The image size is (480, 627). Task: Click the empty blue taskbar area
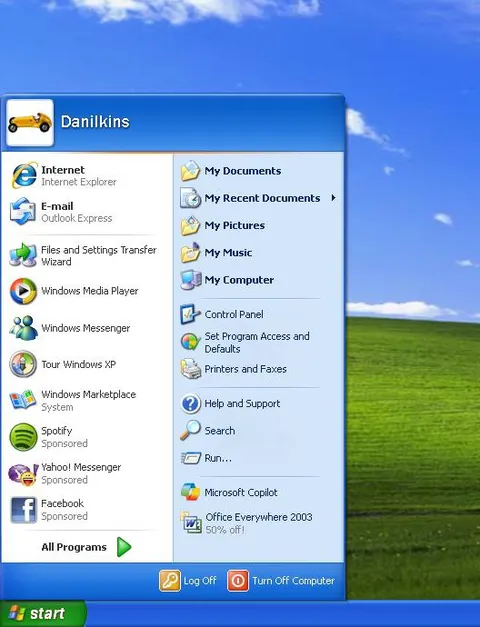click(x=283, y=614)
